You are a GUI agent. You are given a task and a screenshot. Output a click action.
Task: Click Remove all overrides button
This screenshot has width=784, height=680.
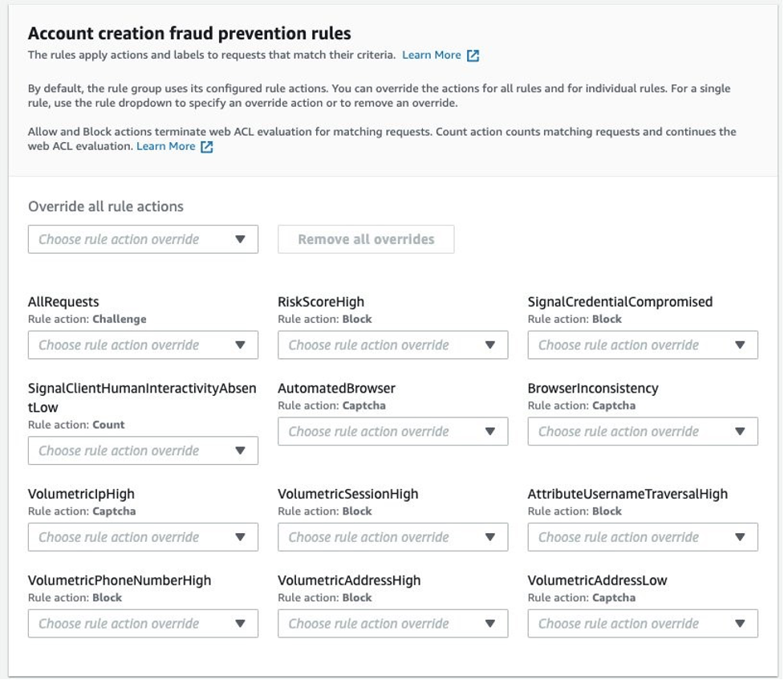[x=366, y=239]
